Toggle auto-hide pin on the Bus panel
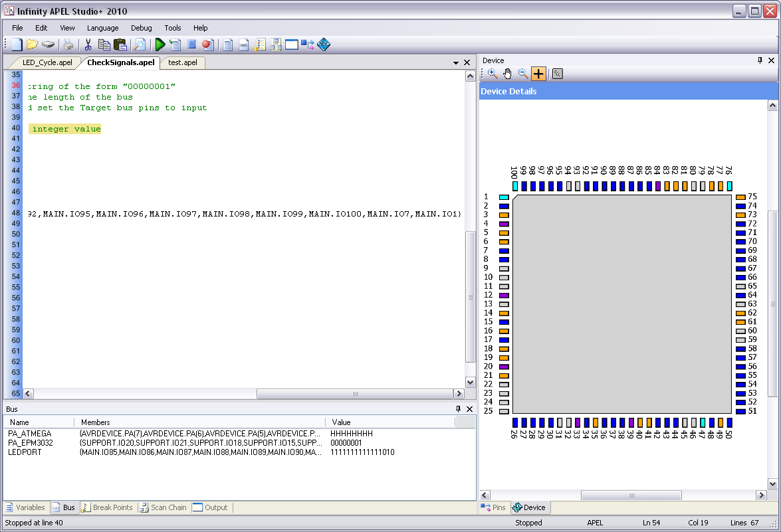 pyautogui.click(x=458, y=409)
